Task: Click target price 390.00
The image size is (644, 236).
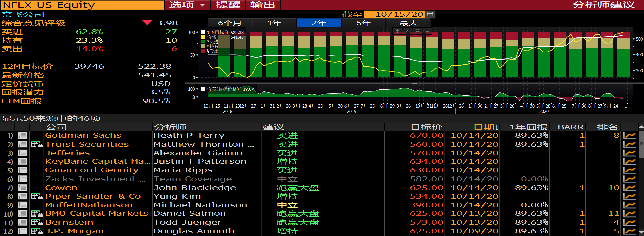Action: [x=426, y=205]
